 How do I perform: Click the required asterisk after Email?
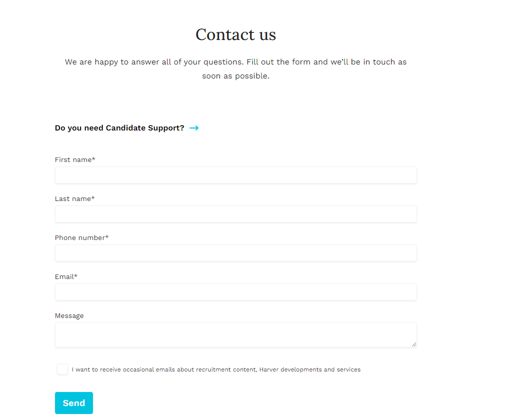pos(76,276)
